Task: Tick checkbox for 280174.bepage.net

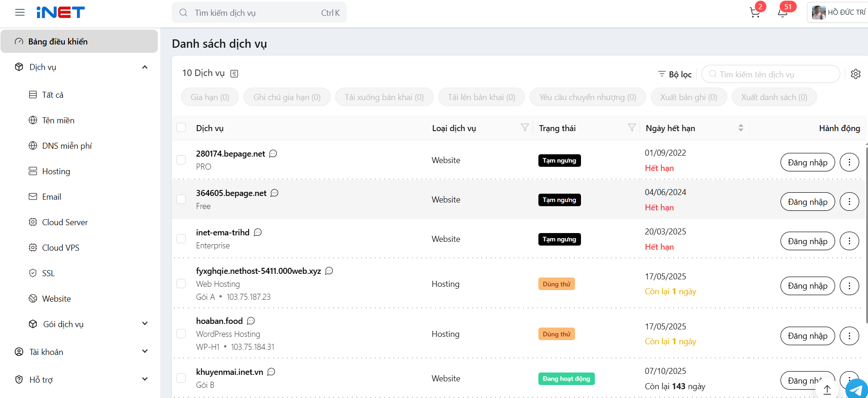Action: (x=181, y=160)
